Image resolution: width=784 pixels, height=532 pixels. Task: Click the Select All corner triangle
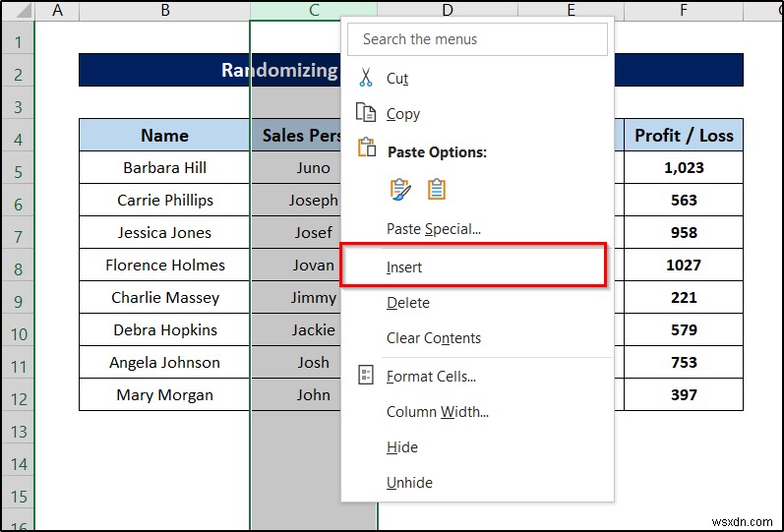point(23,11)
